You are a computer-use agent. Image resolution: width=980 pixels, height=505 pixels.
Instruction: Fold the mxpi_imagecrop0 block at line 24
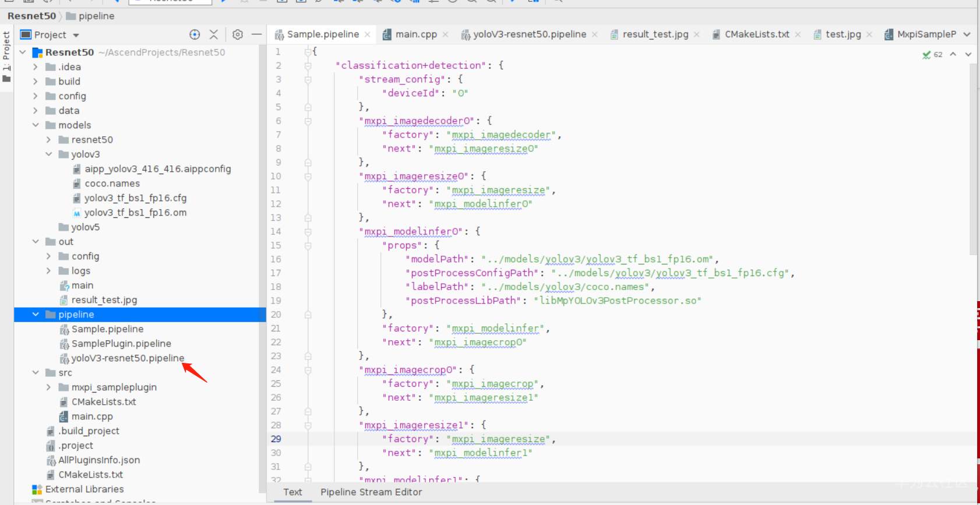[308, 370]
